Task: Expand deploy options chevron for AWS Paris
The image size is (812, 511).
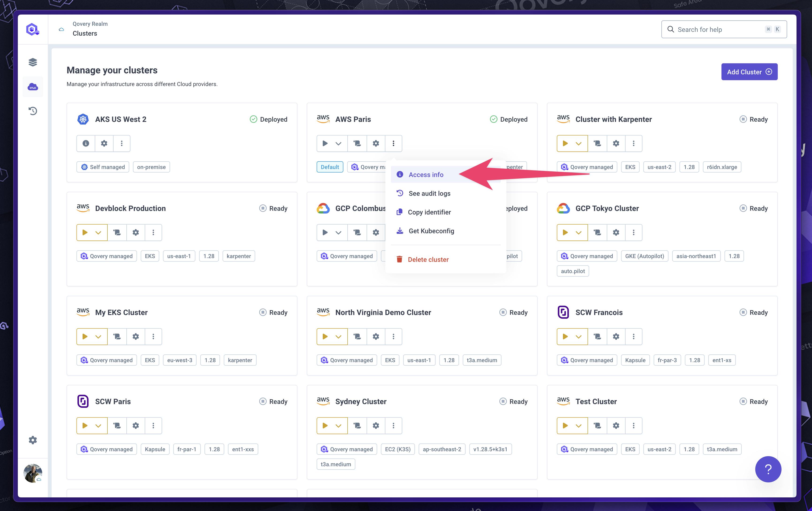Action: coord(338,143)
